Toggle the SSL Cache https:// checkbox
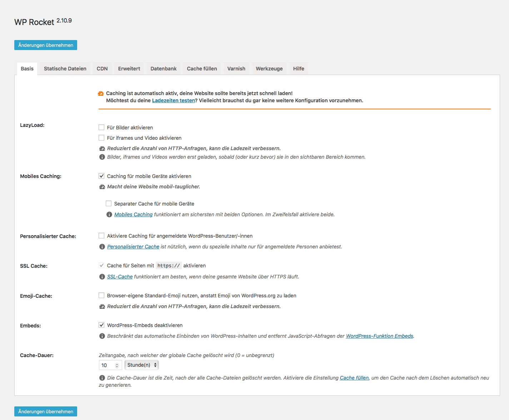509x420 pixels. [101, 265]
